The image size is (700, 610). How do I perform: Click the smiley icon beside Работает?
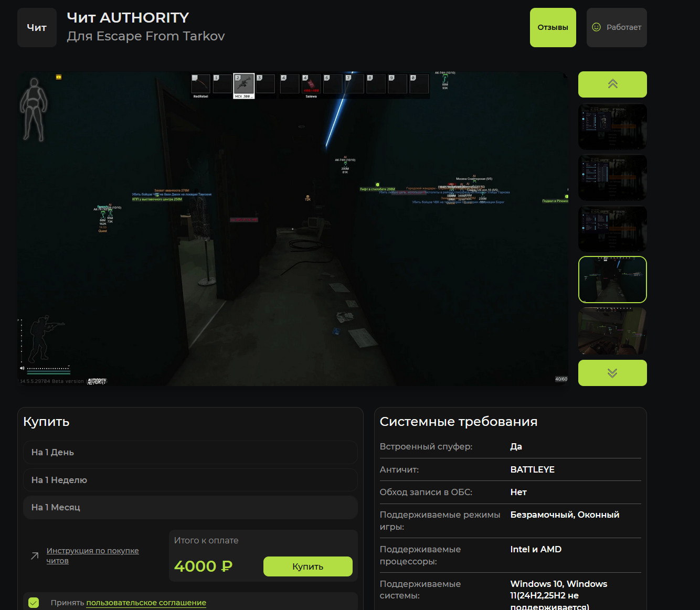[596, 27]
